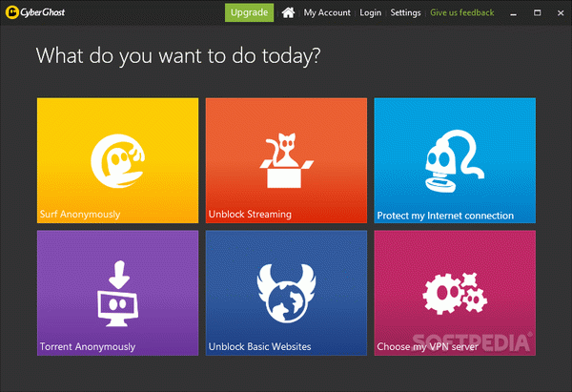
Task: Click the gears Choose VPN server icon
Action: 455,294
